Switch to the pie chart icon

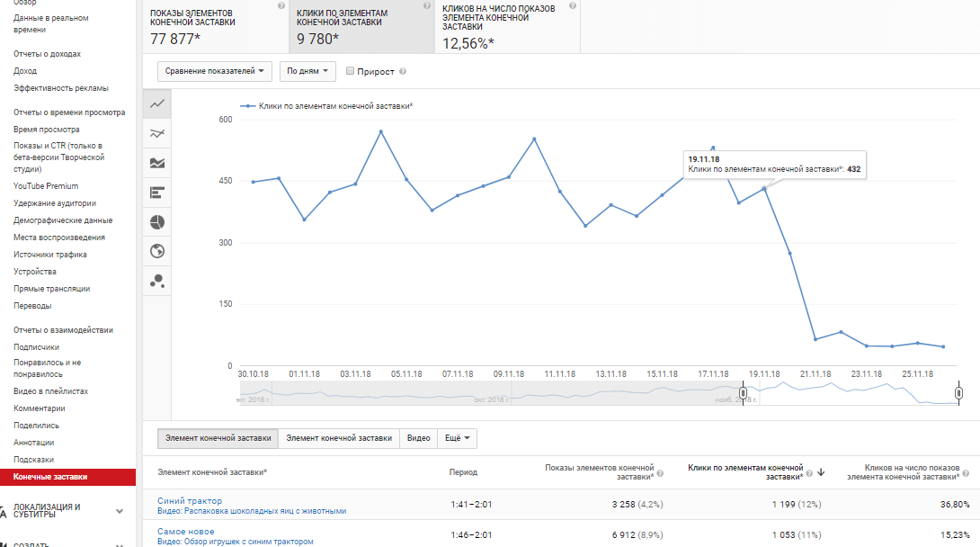click(157, 222)
